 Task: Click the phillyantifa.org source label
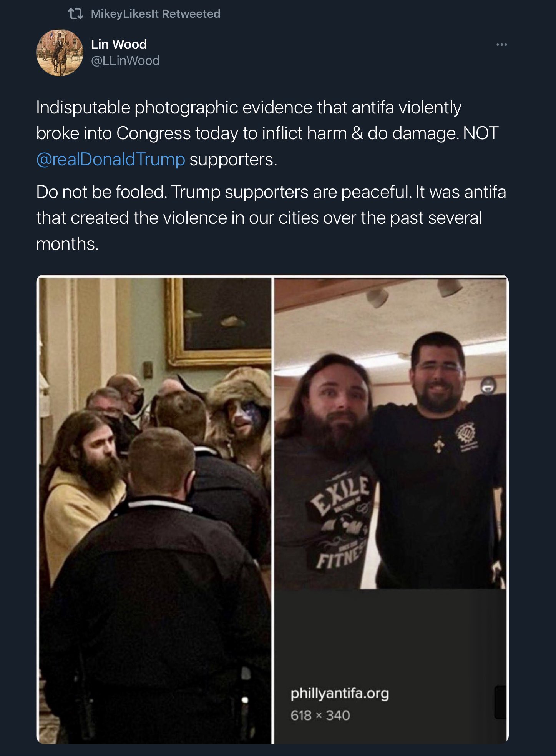point(340,693)
